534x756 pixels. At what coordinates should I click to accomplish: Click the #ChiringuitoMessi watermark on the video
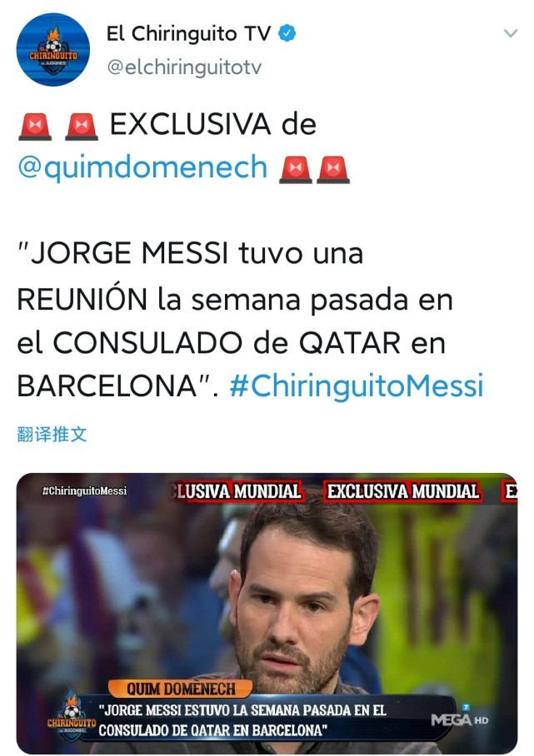84,491
